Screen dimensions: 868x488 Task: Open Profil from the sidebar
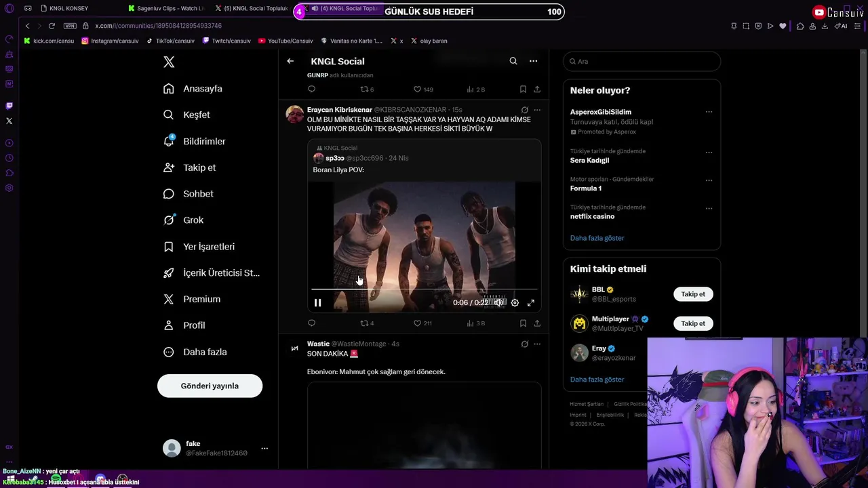184,325
